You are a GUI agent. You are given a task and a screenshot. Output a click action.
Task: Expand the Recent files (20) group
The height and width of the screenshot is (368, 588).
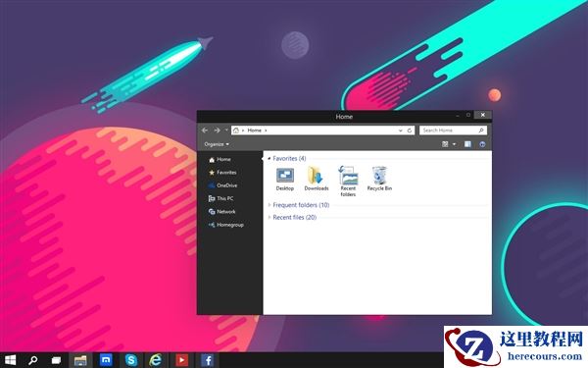(269, 218)
